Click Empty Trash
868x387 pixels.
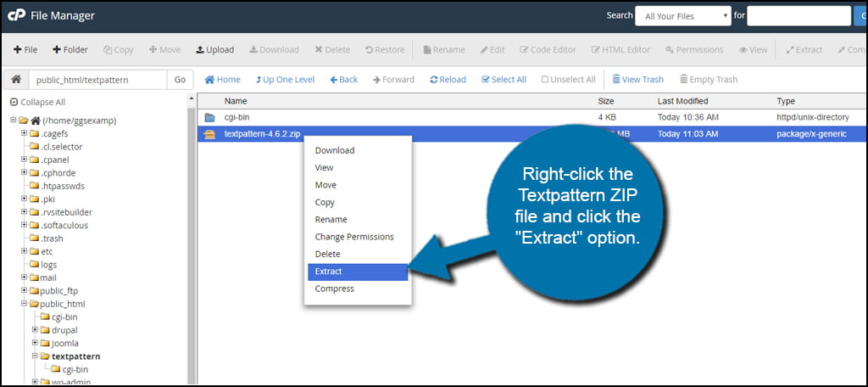tap(709, 80)
